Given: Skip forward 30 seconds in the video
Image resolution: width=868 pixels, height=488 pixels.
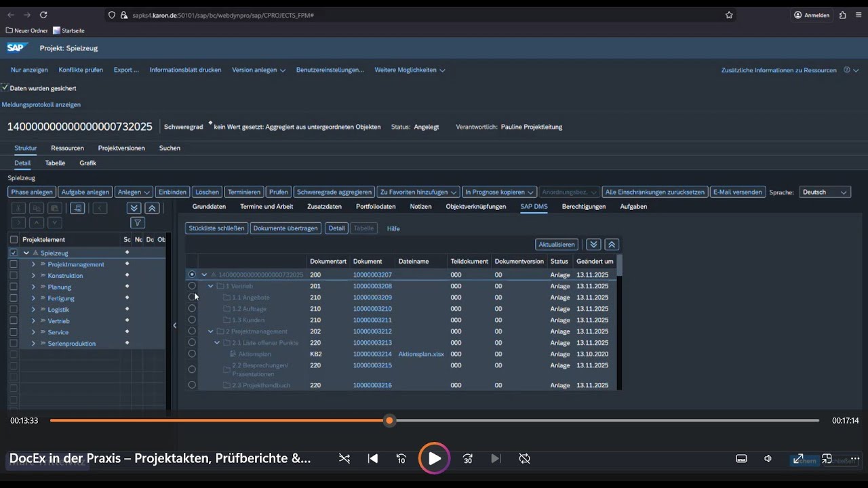Looking at the screenshot, I should (468, 459).
